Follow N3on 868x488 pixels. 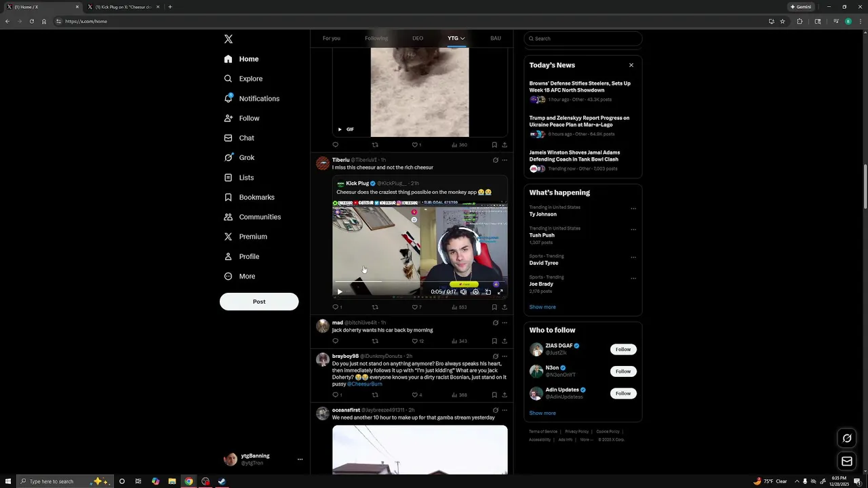tap(623, 371)
